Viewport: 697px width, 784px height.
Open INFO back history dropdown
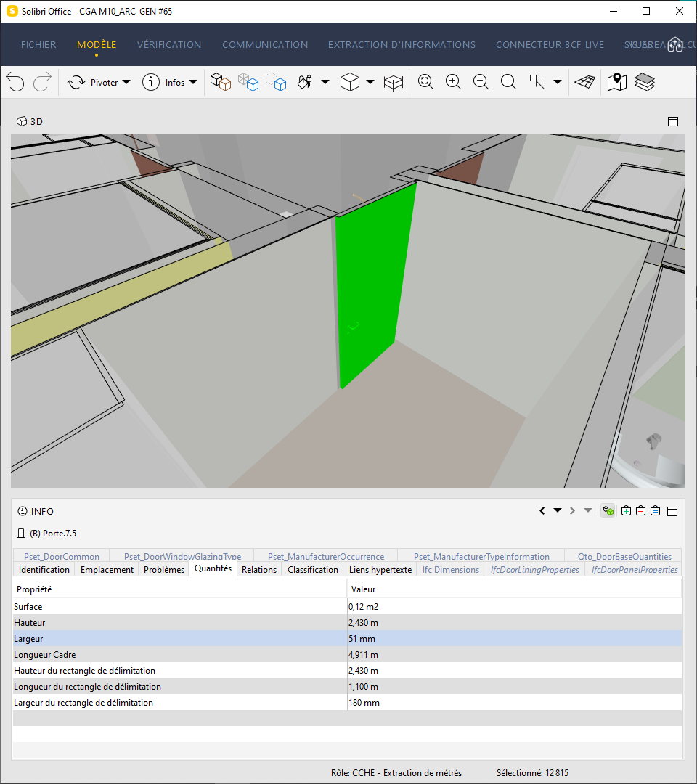tap(558, 510)
